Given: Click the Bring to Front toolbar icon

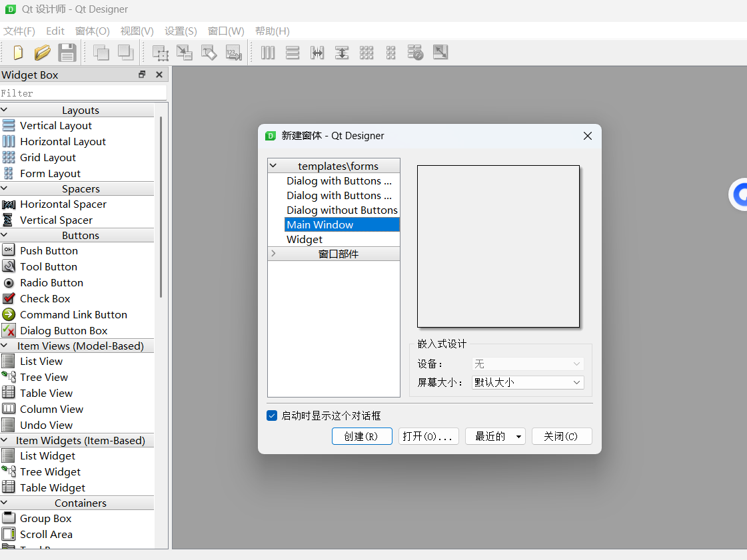Looking at the screenshot, I should (x=126, y=53).
